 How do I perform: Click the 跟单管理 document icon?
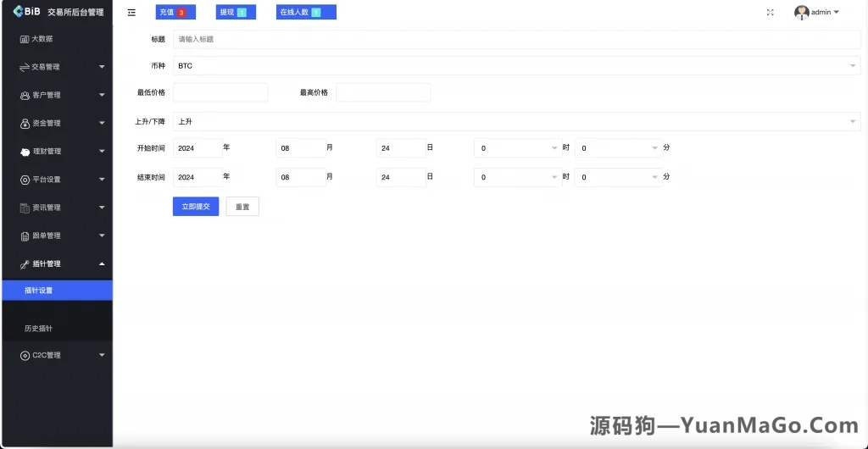tap(25, 236)
